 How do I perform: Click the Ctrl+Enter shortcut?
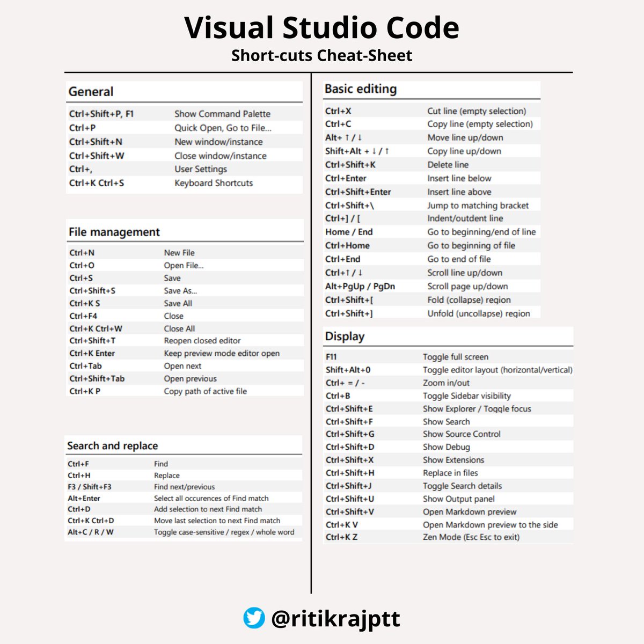(346, 178)
